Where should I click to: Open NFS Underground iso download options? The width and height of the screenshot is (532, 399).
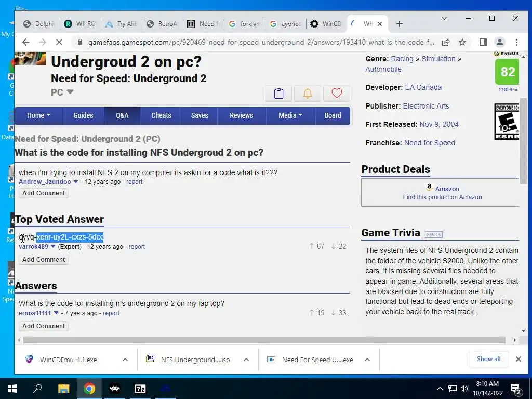pos(246,360)
